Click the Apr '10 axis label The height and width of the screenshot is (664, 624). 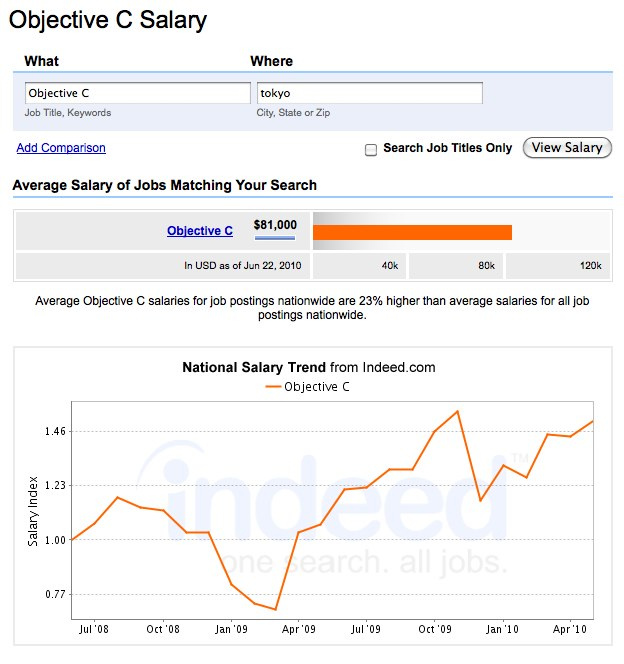(570, 629)
